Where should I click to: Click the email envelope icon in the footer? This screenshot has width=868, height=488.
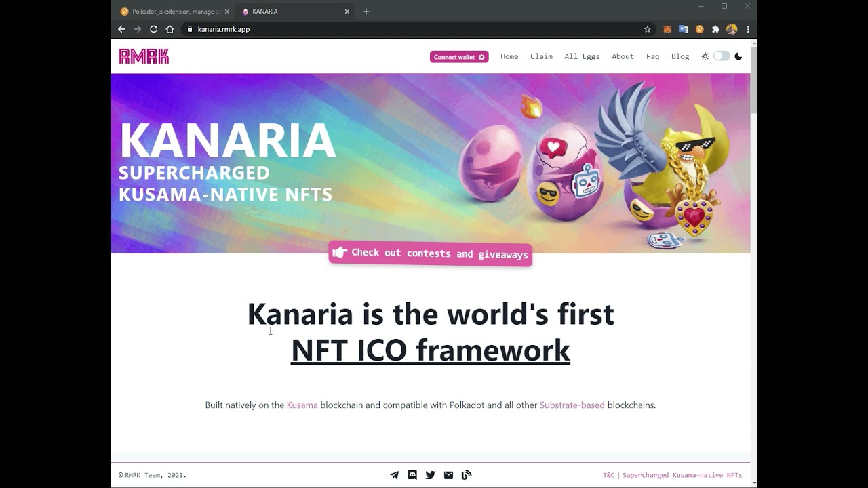[x=448, y=475]
